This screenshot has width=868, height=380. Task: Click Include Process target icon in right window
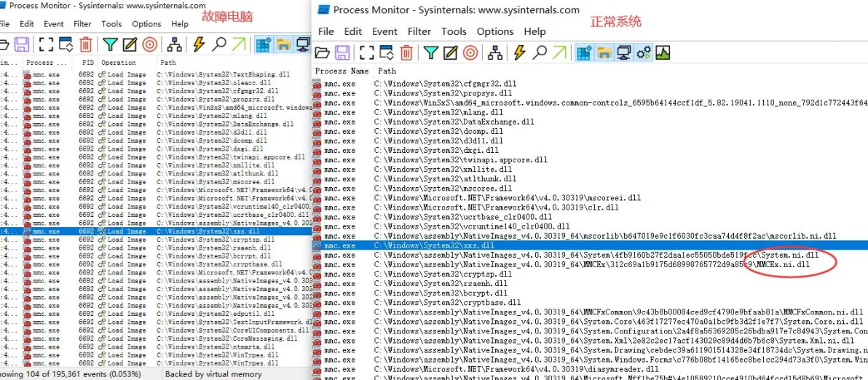point(470,52)
